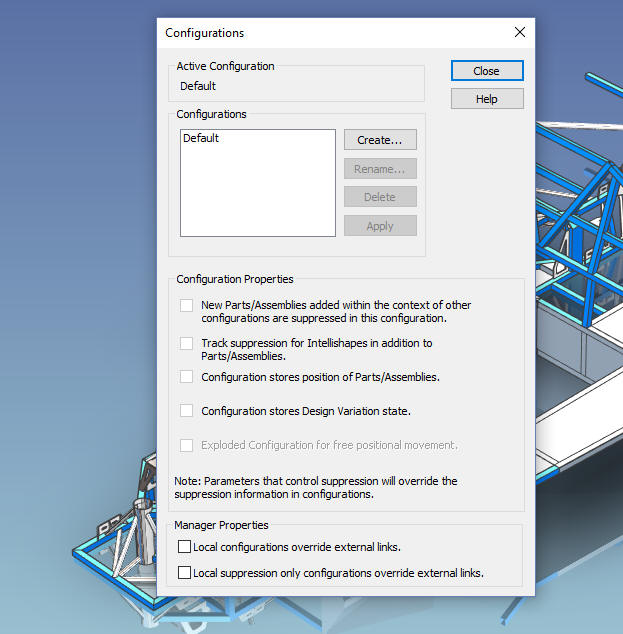The image size is (623, 634).
Task: Toggle Track suppression for Intellishapes
Action: (x=186, y=344)
